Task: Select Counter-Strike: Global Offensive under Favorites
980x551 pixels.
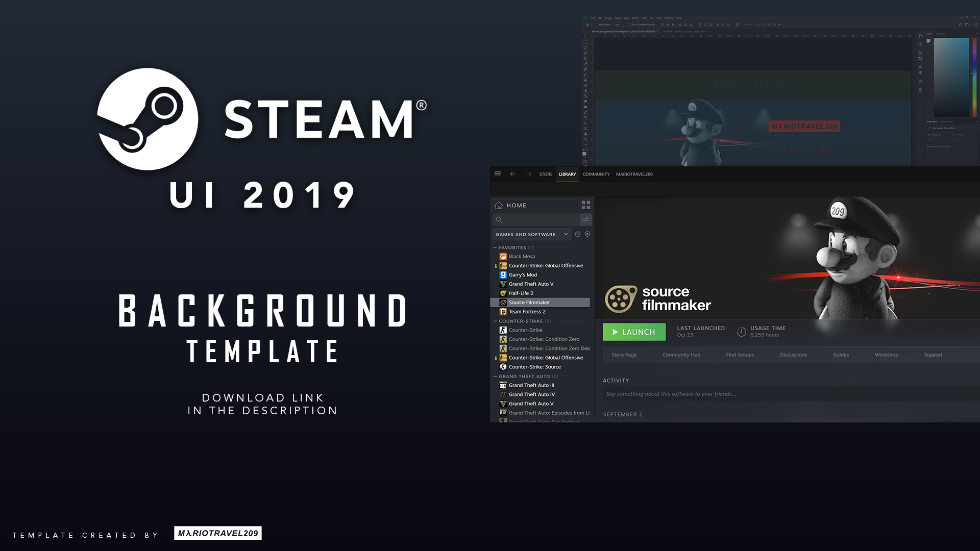Action: point(546,265)
